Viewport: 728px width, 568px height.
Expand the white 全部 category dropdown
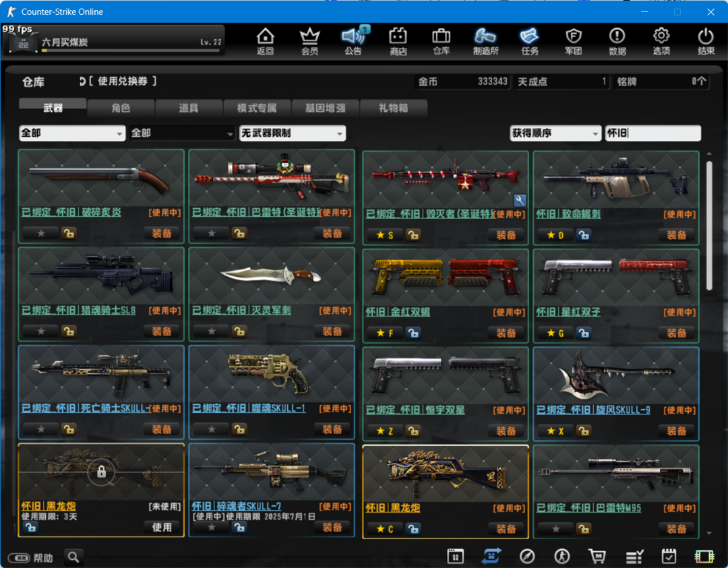point(72,133)
